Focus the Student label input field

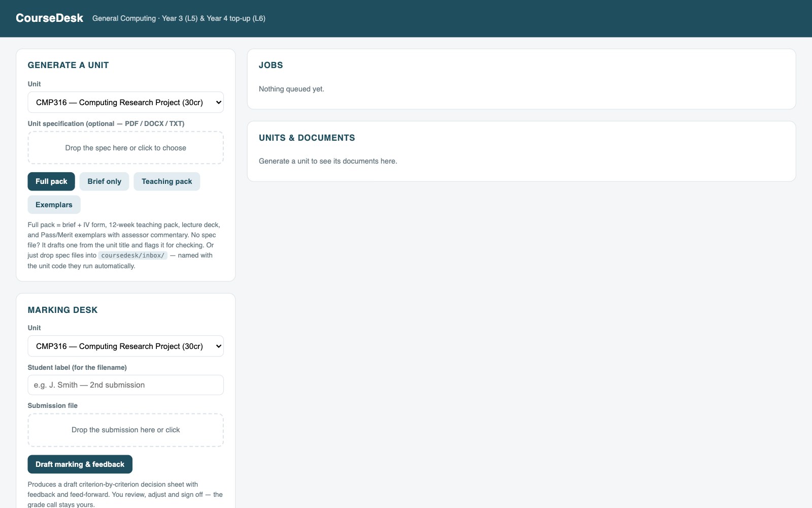[x=125, y=385]
